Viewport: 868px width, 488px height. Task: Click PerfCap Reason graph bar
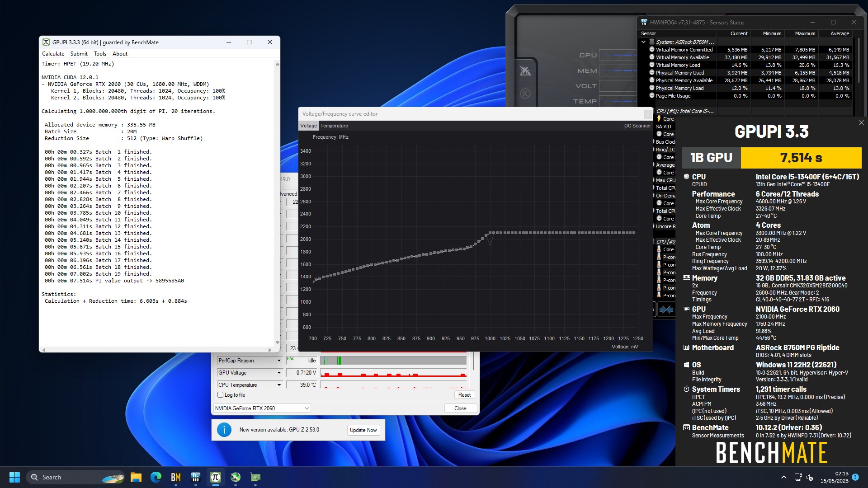click(x=393, y=361)
